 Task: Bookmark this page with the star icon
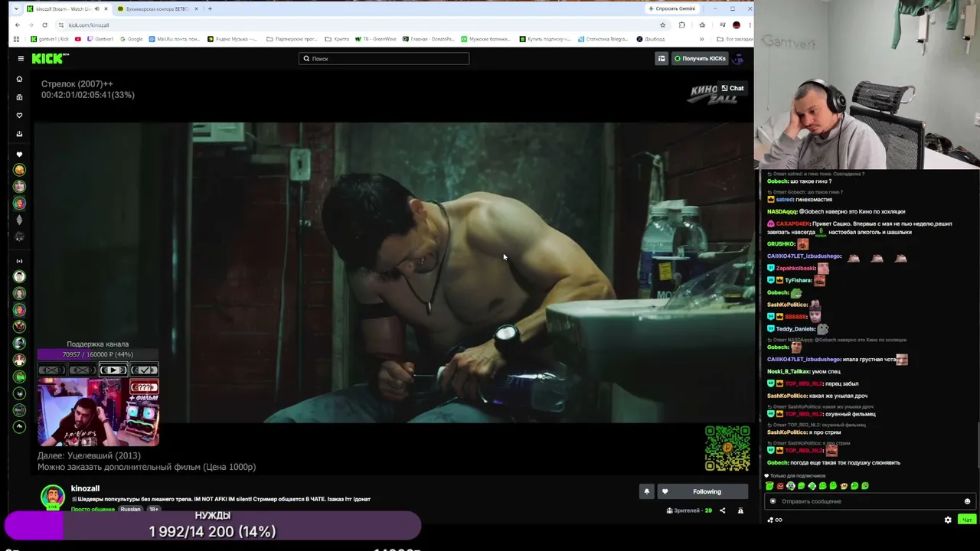[662, 24]
